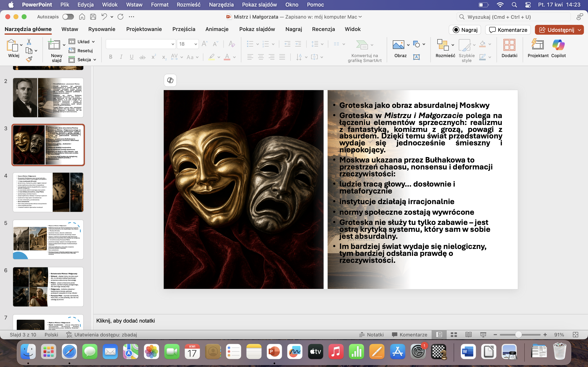
Task: Click the Nagraj record button
Action: 464,30
